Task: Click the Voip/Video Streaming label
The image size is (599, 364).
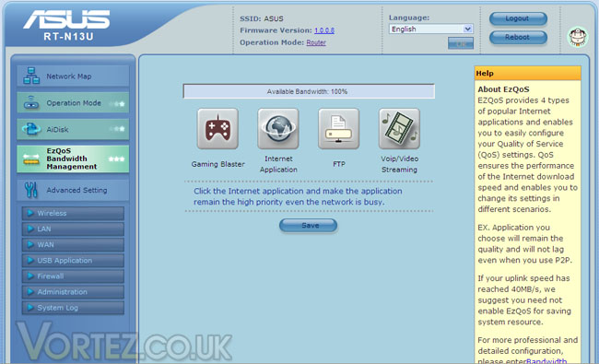Action: click(399, 164)
